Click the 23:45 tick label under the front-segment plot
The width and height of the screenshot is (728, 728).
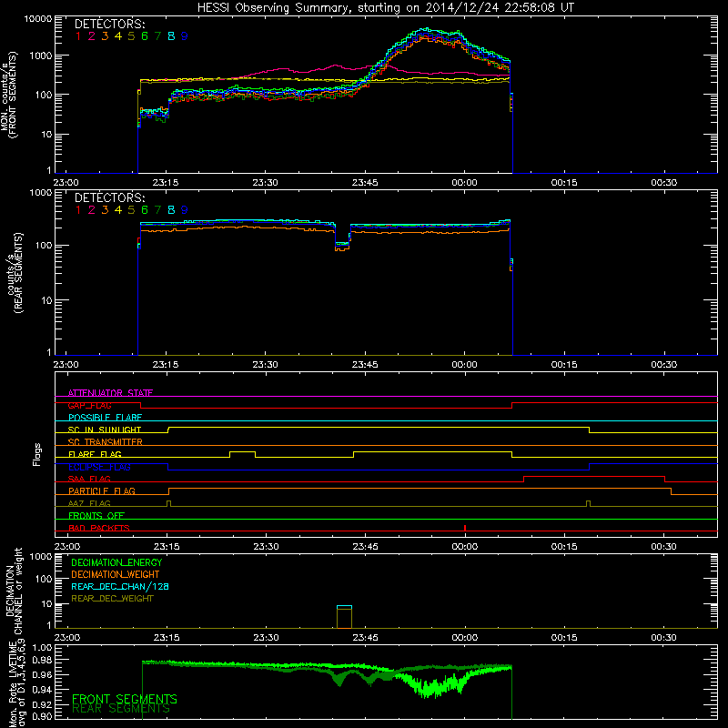pyautogui.click(x=365, y=183)
